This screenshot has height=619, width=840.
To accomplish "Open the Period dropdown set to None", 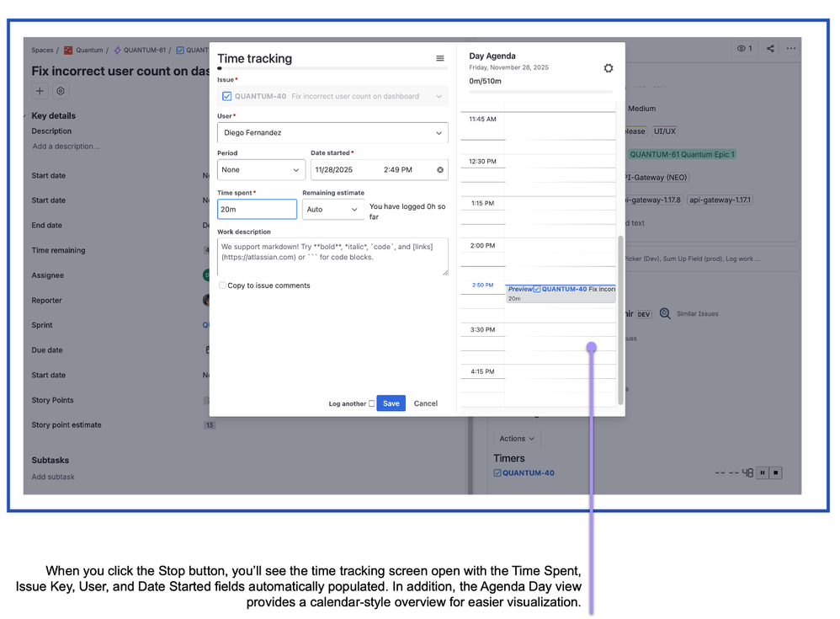I will (261, 170).
